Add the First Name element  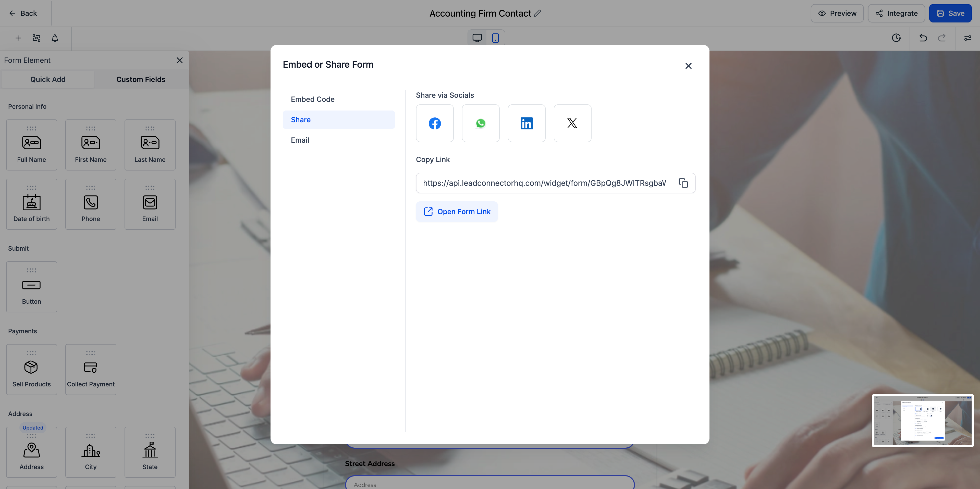point(91,145)
